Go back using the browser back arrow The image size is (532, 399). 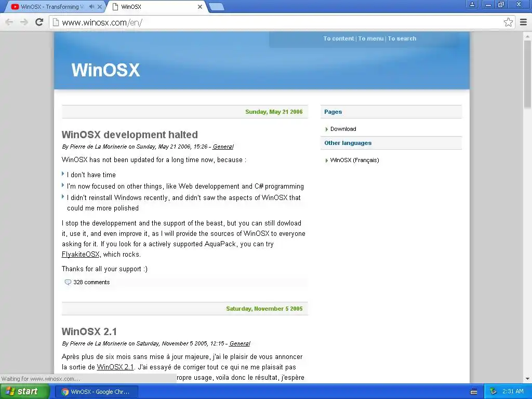tap(9, 22)
